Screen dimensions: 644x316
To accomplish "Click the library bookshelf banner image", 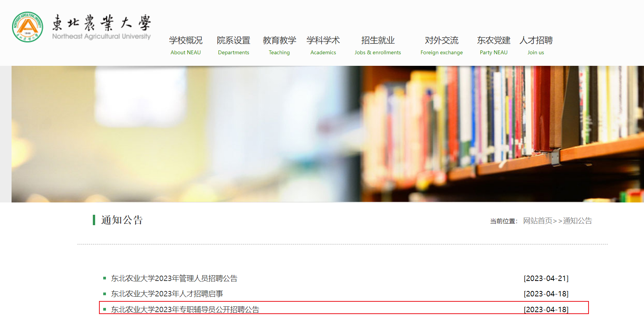I will click(x=327, y=134).
